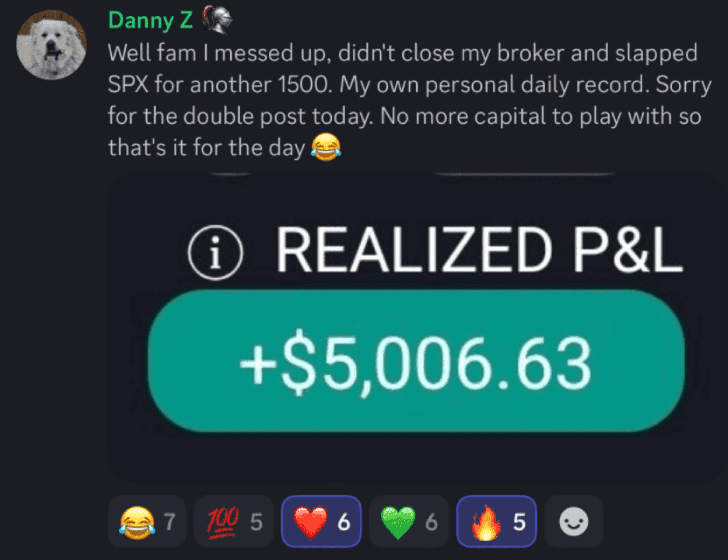Click the info icon beside REALIZED P&L

(215, 252)
